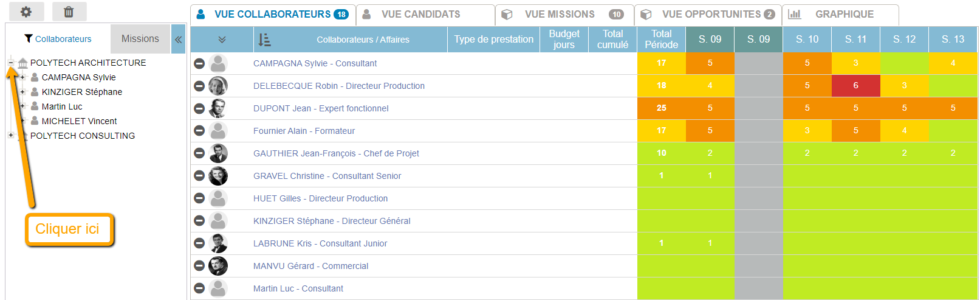
Task: Click DELEBECQUE Robin's profile photo
Action: (x=218, y=86)
